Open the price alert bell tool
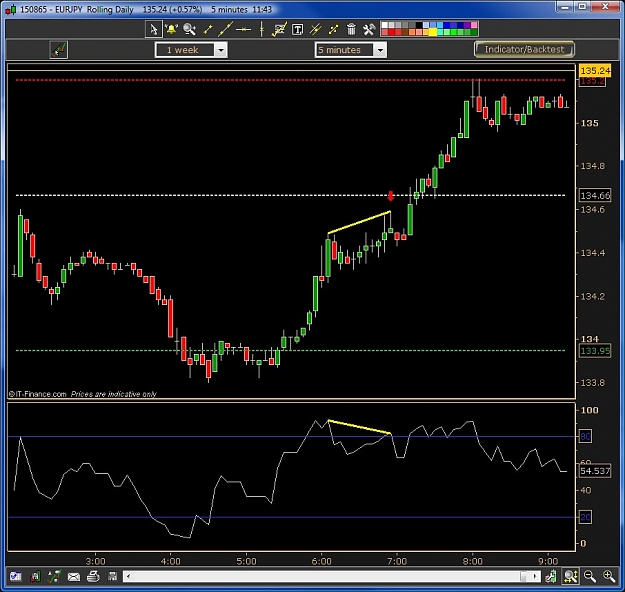The image size is (625, 592). [x=171, y=29]
